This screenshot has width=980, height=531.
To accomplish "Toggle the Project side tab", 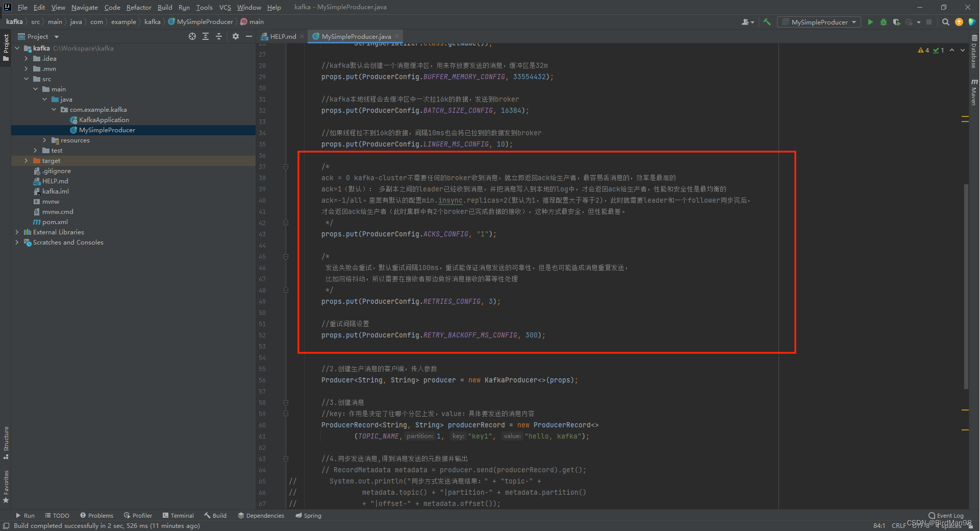I will click(6, 47).
